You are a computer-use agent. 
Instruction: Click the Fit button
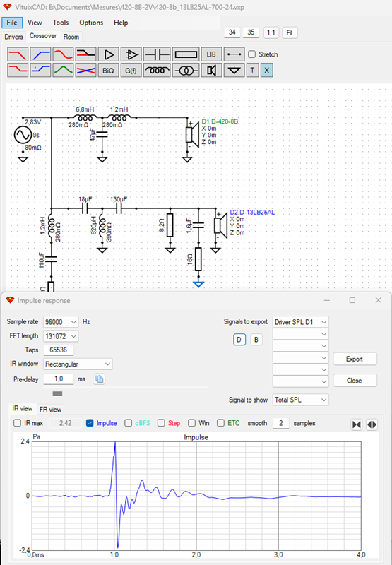(290, 32)
